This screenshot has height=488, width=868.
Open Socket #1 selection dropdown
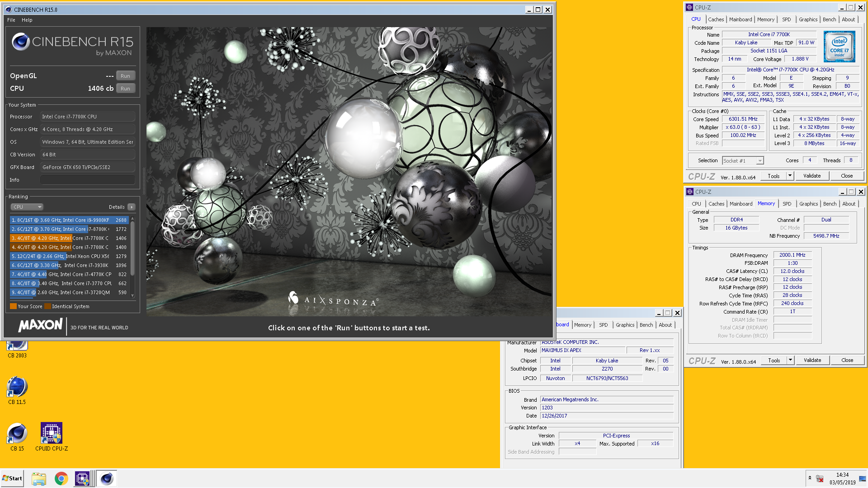click(x=743, y=161)
